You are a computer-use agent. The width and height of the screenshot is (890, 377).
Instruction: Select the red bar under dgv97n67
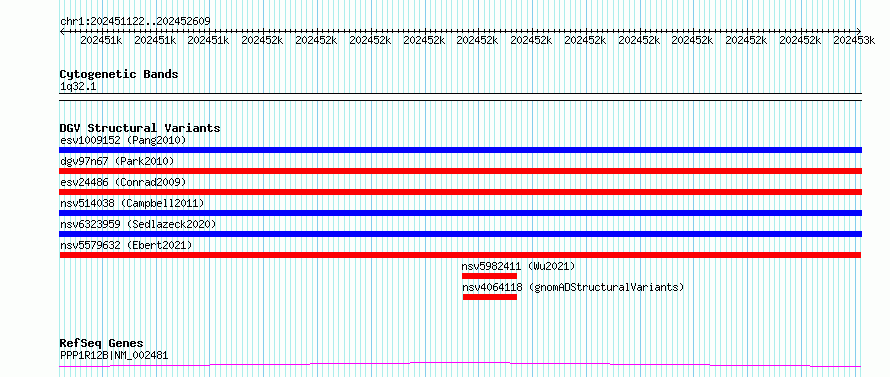tap(460, 171)
